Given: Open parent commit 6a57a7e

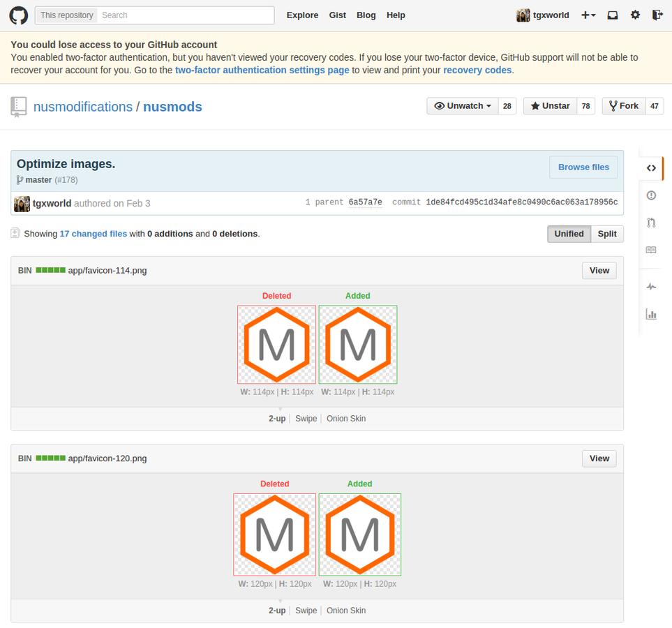Looking at the screenshot, I should pos(365,202).
